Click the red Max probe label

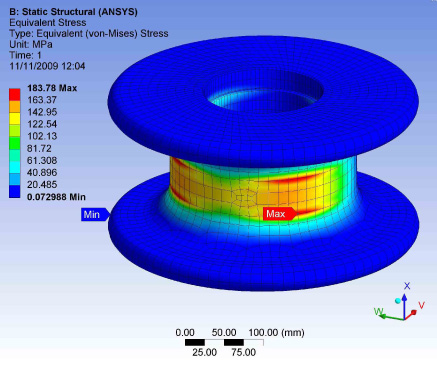point(280,214)
